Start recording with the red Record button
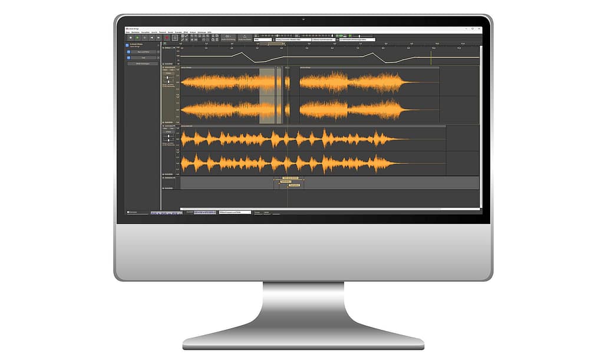607x364 pixels. 167,37
